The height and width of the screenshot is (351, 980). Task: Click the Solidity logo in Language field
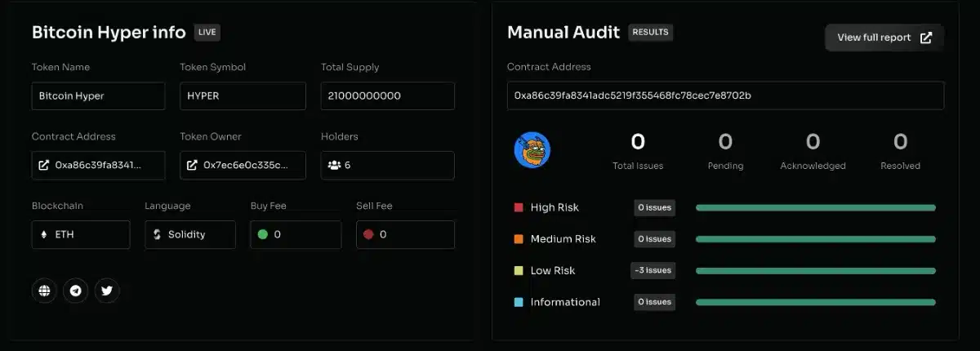click(x=157, y=234)
